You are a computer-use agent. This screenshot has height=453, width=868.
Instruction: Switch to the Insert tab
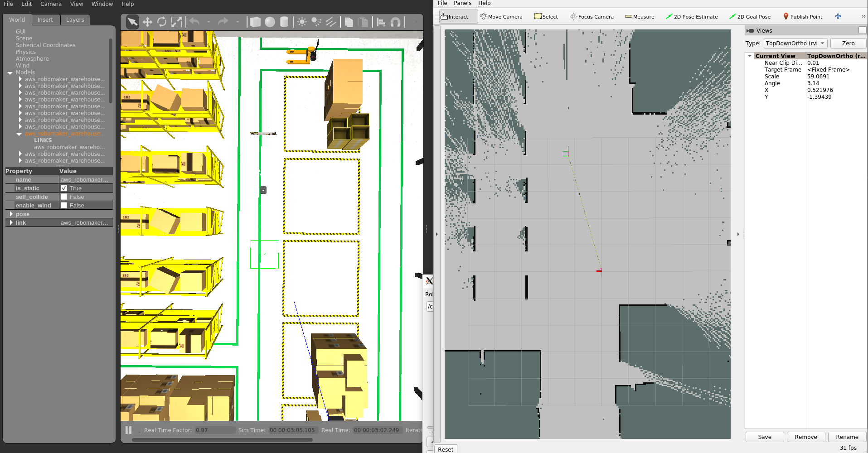45,19
